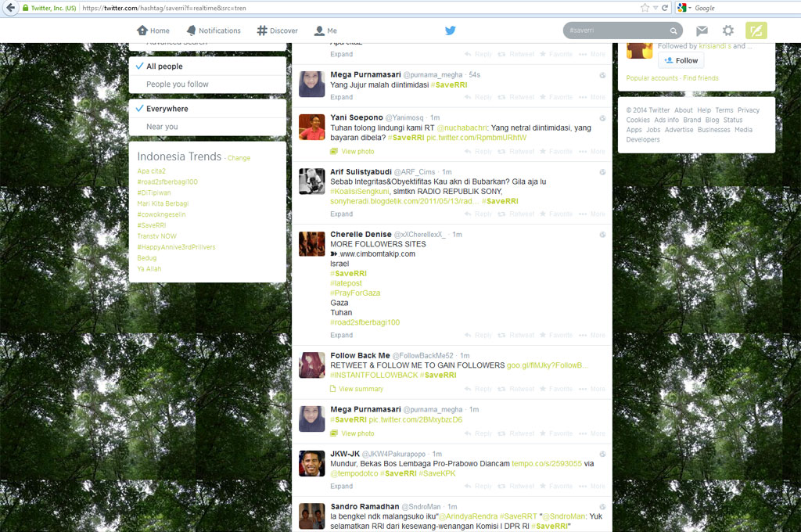Reload the page in browser
801x532 pixels.
665,8
